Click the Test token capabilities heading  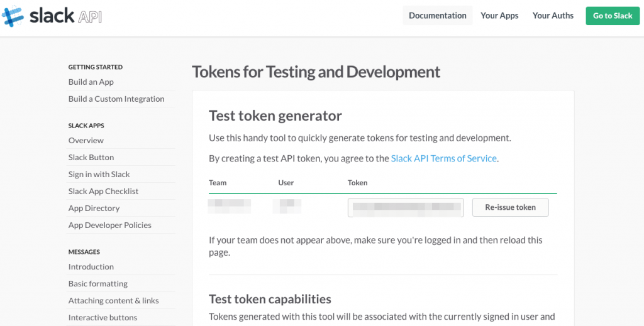tap(270, 299)
